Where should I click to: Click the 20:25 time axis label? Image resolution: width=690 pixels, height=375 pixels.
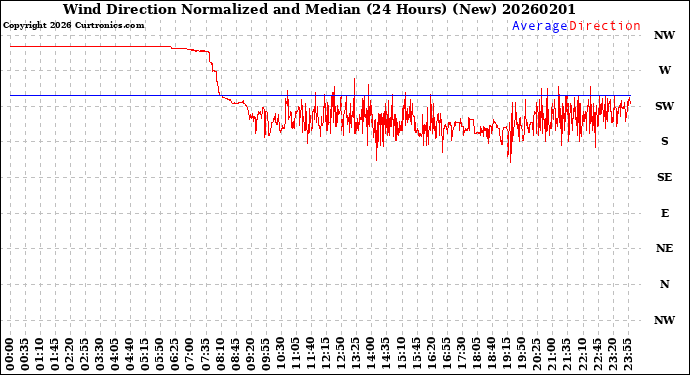536,355
